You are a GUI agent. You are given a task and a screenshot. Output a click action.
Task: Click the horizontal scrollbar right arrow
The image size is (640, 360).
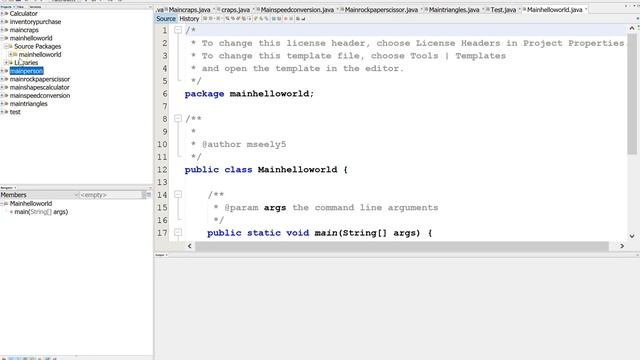tap(622, 246)
